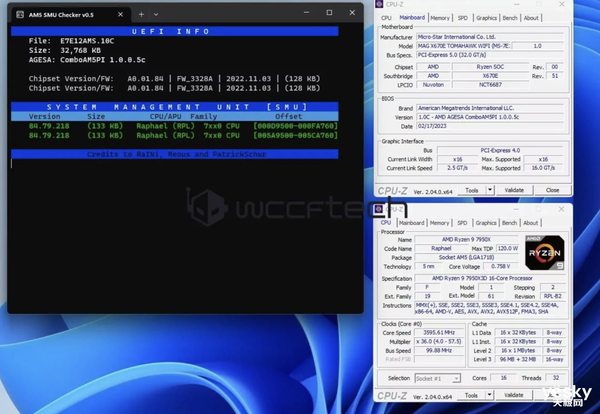Image resolution: width=600 pixels, height=414 pixels.
Task: Click the Micro-Star International manufacturer field
Action: tap(490, 37)
